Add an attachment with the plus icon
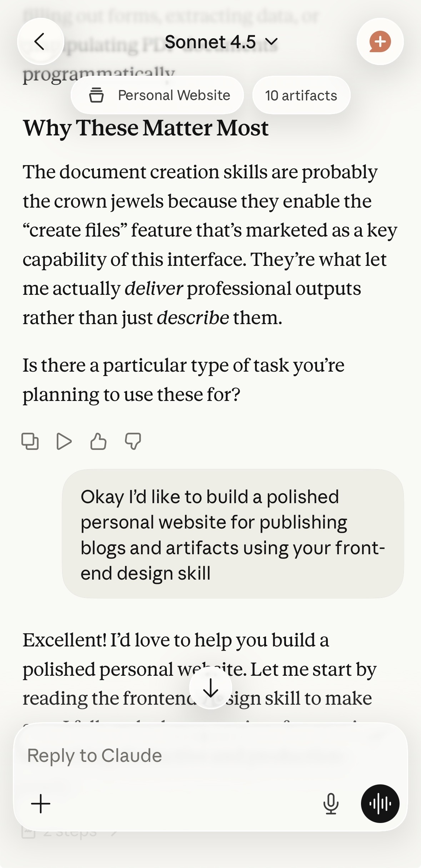 pyautogui.click(x=41, y=804)
